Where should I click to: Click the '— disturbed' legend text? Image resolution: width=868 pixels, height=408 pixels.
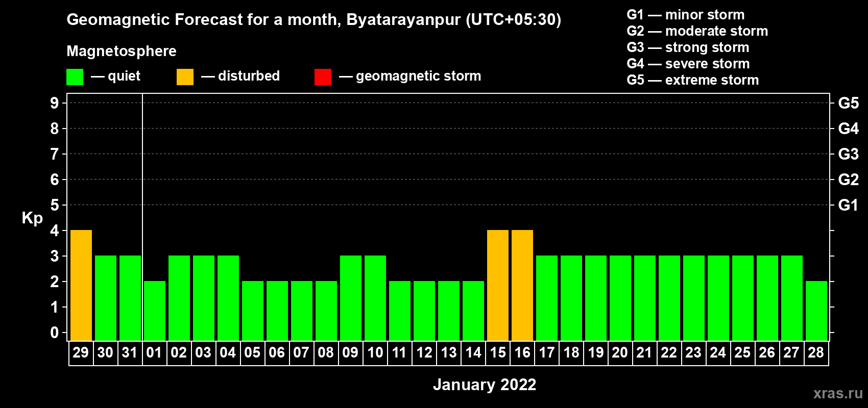click(240, 76)
